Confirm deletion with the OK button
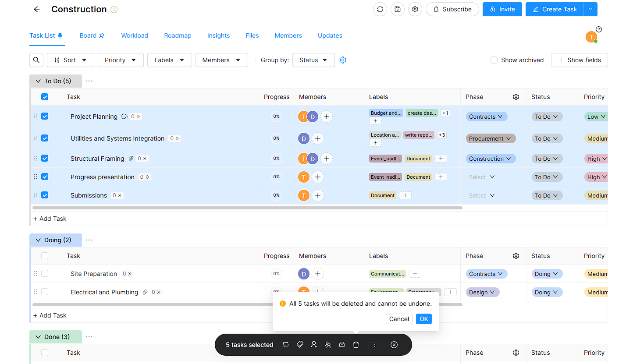This screenshot has width=626, height=364. [423, 319]
